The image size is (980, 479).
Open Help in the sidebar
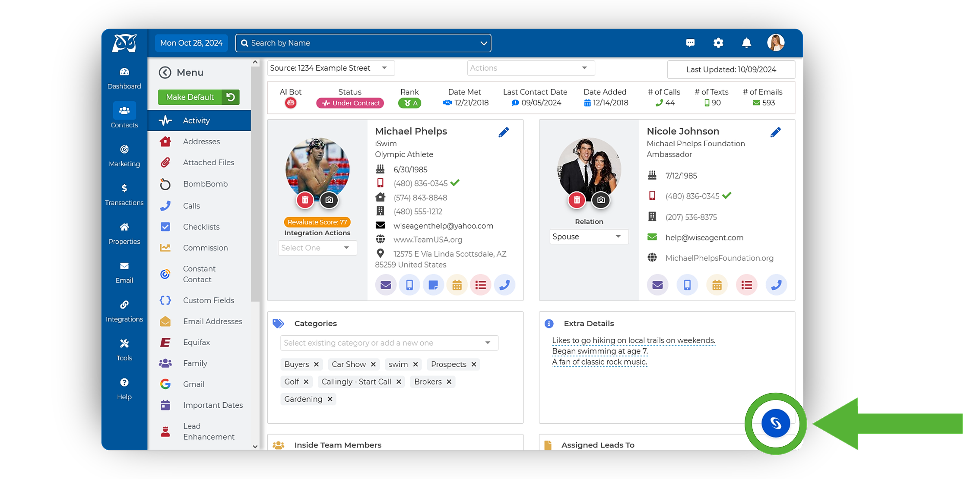124,389
